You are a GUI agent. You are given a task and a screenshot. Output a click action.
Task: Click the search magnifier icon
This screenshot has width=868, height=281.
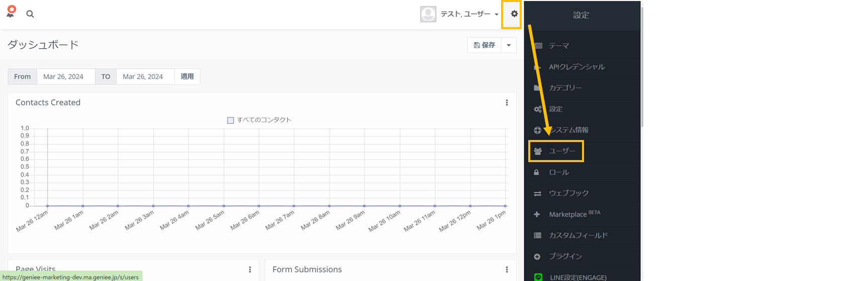(x=30, y=14)
